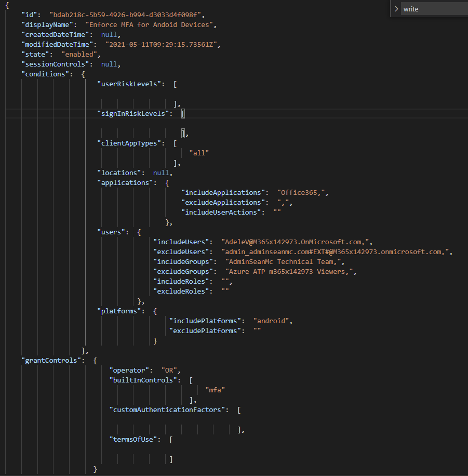The image size is (468, 476).
Task: Expand the Toggle Replace chevron in find widget
Action: click(x=396, y=9)
